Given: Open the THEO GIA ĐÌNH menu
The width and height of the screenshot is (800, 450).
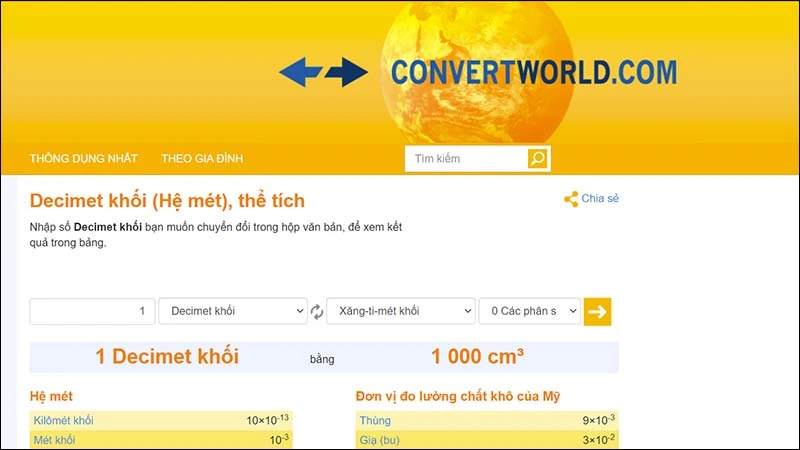Looking at the screenshot, I should point(202,159).
